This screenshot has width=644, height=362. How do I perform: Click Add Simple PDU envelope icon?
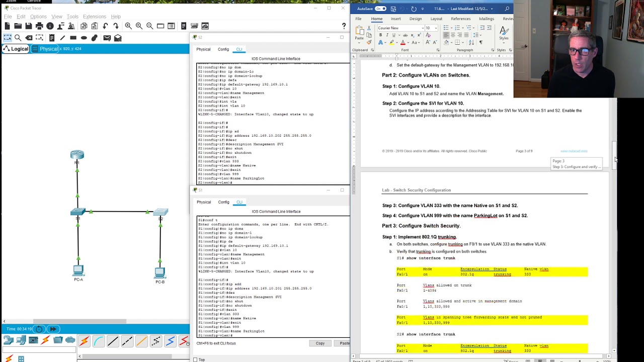tap(107, 38)
